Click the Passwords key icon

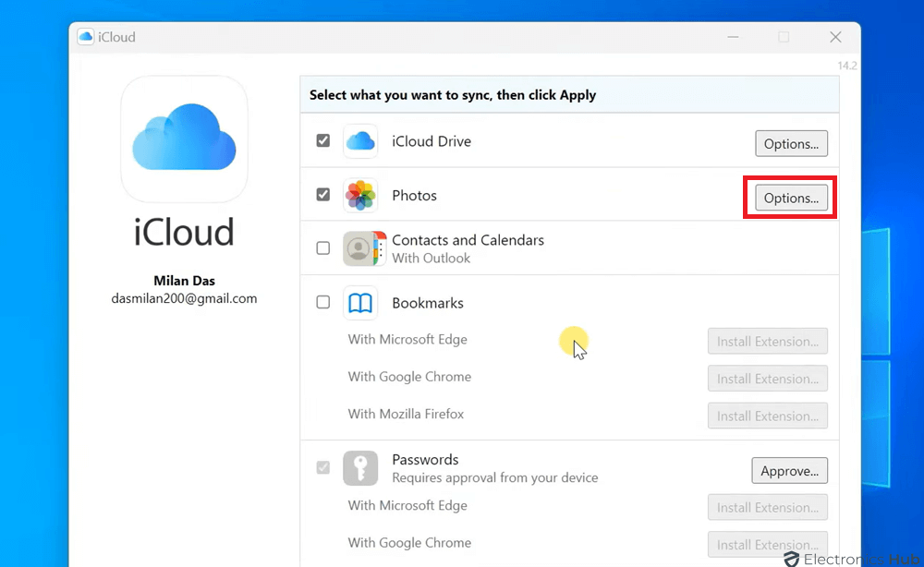coord(360,468)
